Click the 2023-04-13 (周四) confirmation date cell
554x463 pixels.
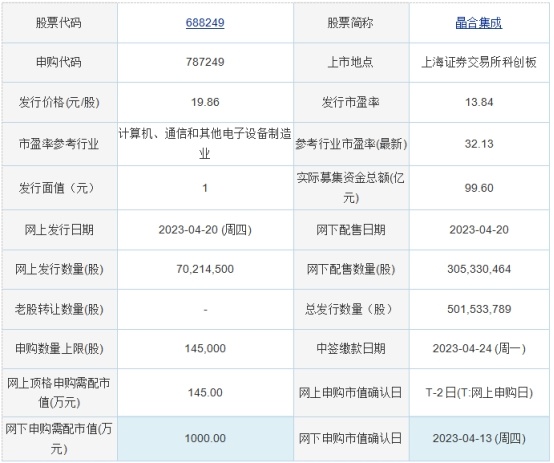pos(479,438)
